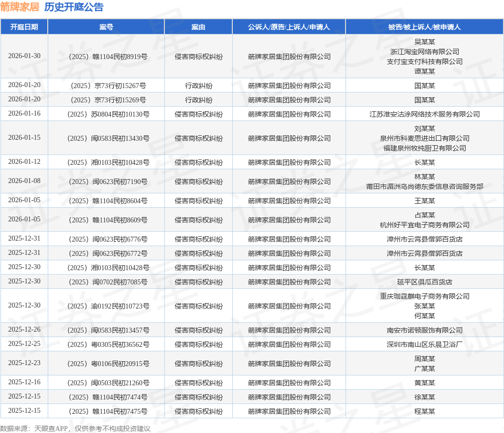Image resolution: width=504 pixels, height=433 pixels.
Task: Click the date 2026-01-12
Action: click(25, 161)
